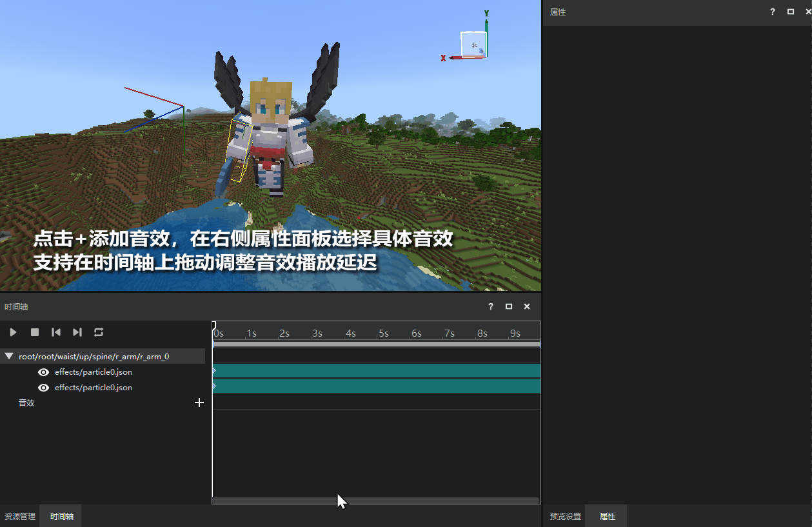Select the second particle track's teal clip
Image resolution: width=812 pixels, height=527 pixels.
tap(377, 386)
